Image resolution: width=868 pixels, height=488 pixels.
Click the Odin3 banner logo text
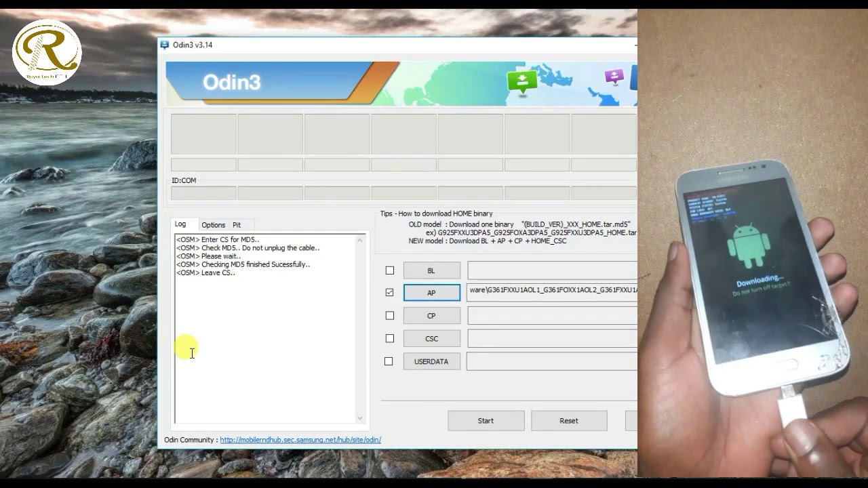tap(231, 82)
